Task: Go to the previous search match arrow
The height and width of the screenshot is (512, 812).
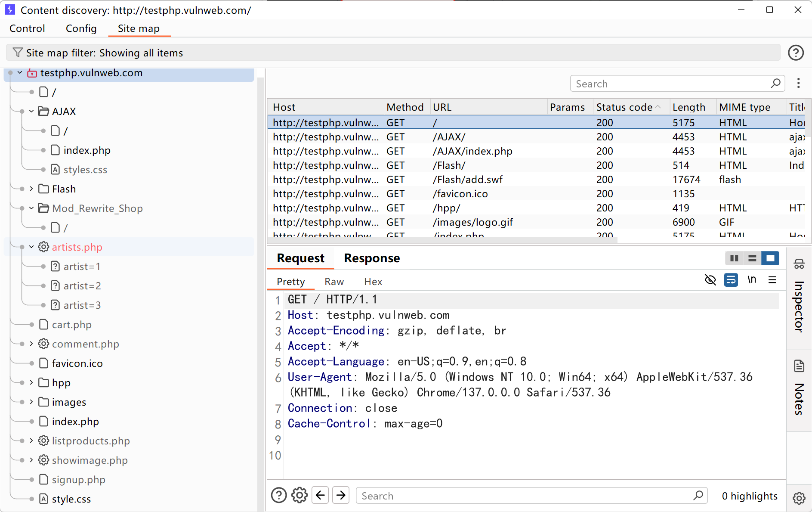Action: coord(321,495)
